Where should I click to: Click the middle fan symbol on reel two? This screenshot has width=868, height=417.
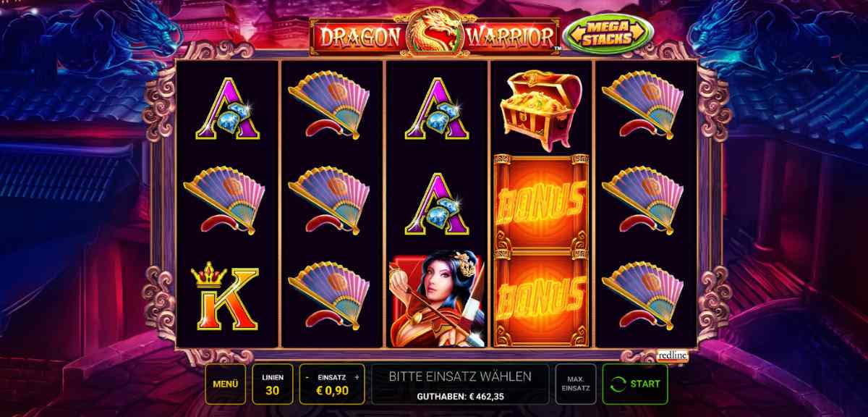point(330,201)
